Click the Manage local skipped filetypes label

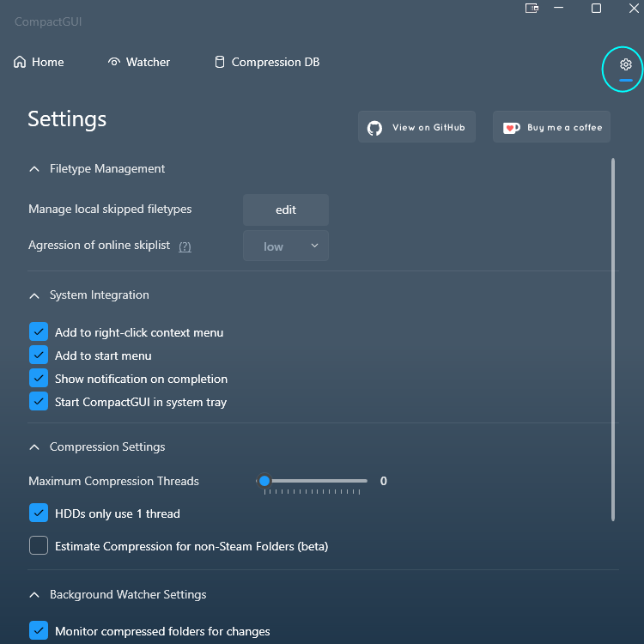click(110, 209)
